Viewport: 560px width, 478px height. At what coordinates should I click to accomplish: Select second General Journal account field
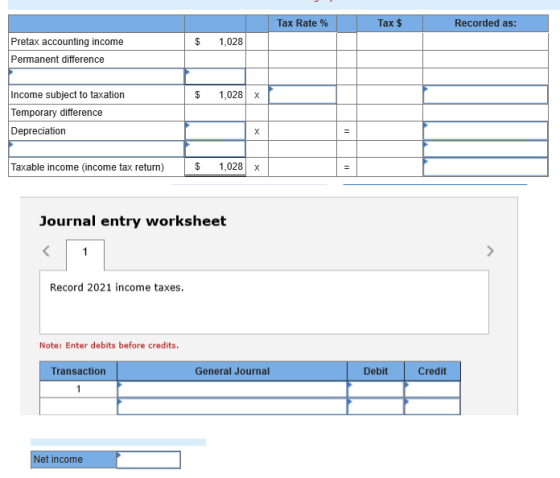click(x=232, y=406)
